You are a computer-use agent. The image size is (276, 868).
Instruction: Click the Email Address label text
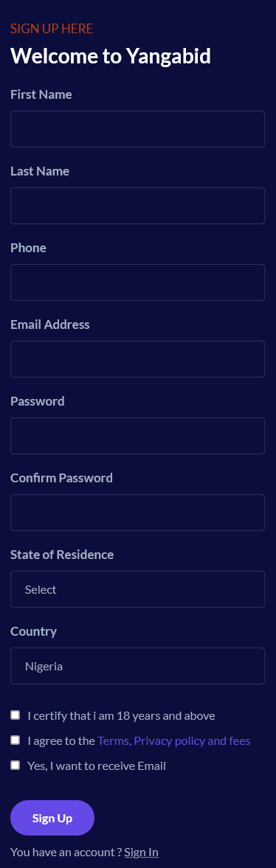(x=50, y=324)
